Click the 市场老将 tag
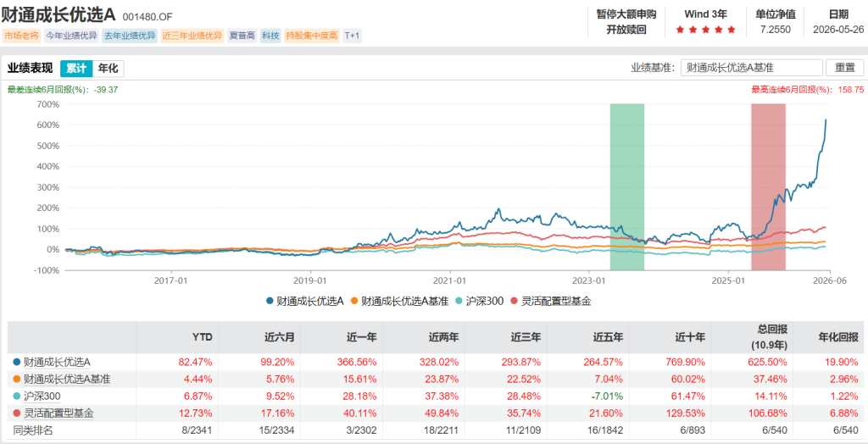Viewport: 868px width, 444px height. coord(21,36)
